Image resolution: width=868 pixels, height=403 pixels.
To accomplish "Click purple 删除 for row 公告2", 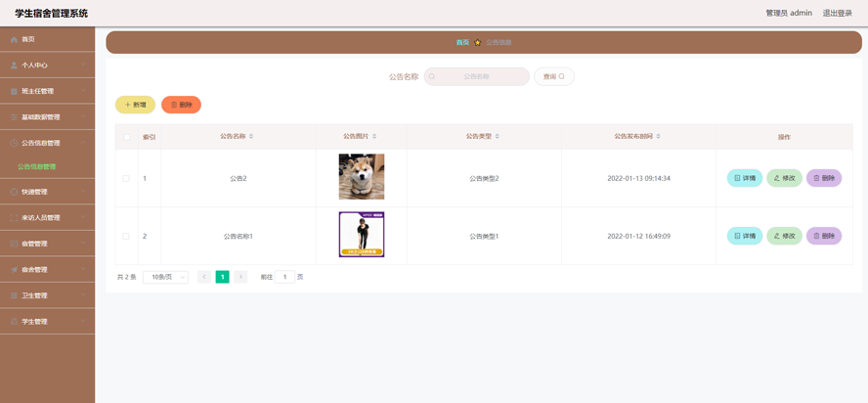I will click(824, 178).
